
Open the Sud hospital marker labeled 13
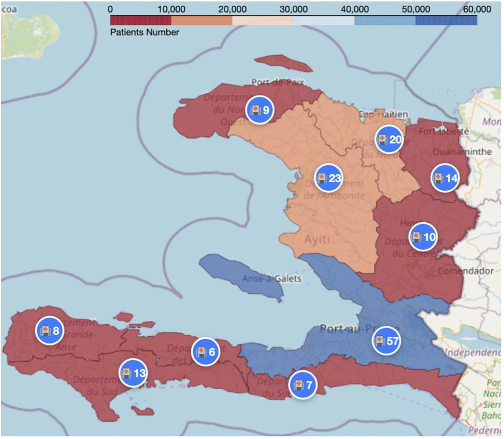(x=133, y=373)
